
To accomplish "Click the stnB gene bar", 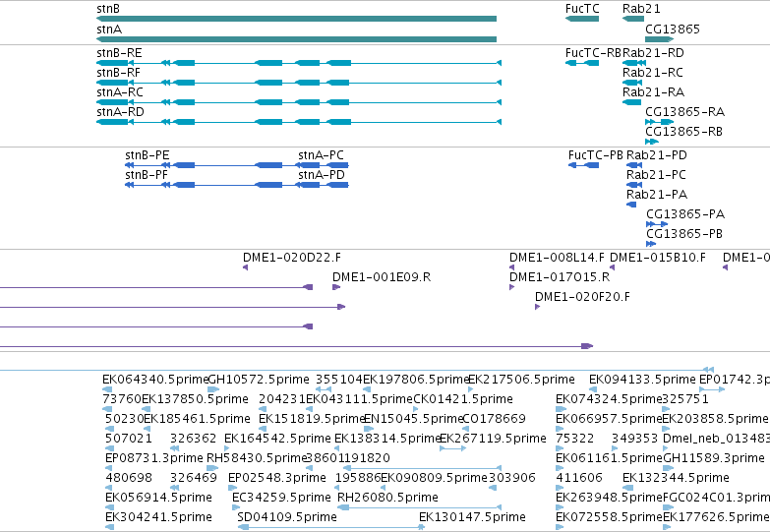I will [x=297, y=19].
